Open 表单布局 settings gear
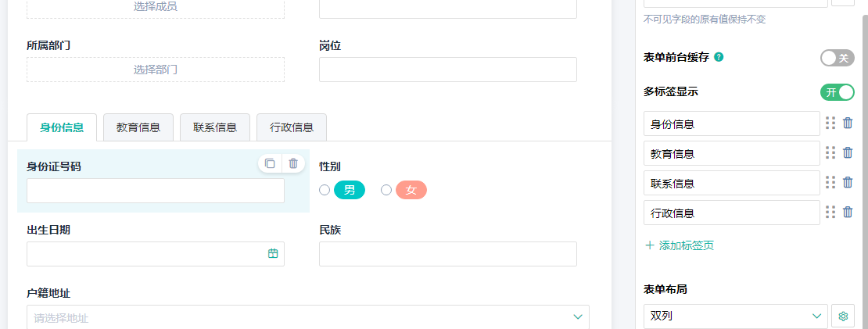 [843, 316]
